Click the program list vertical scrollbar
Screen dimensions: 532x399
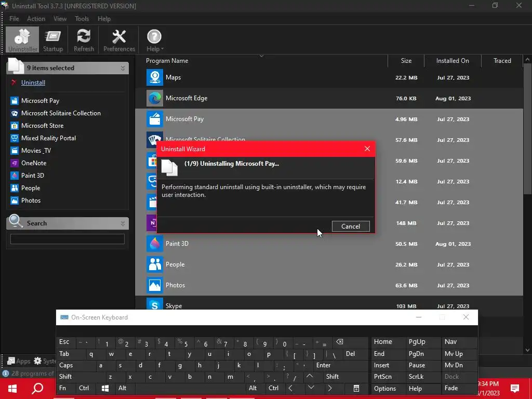coord(527,129)
